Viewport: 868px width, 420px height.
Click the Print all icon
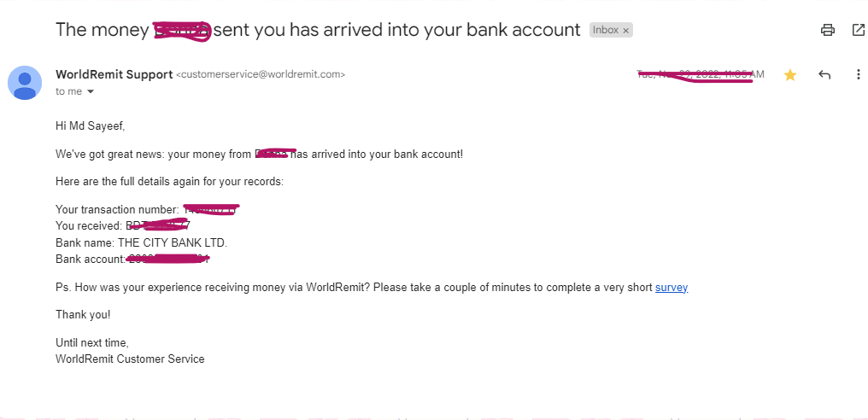(827, 30)
